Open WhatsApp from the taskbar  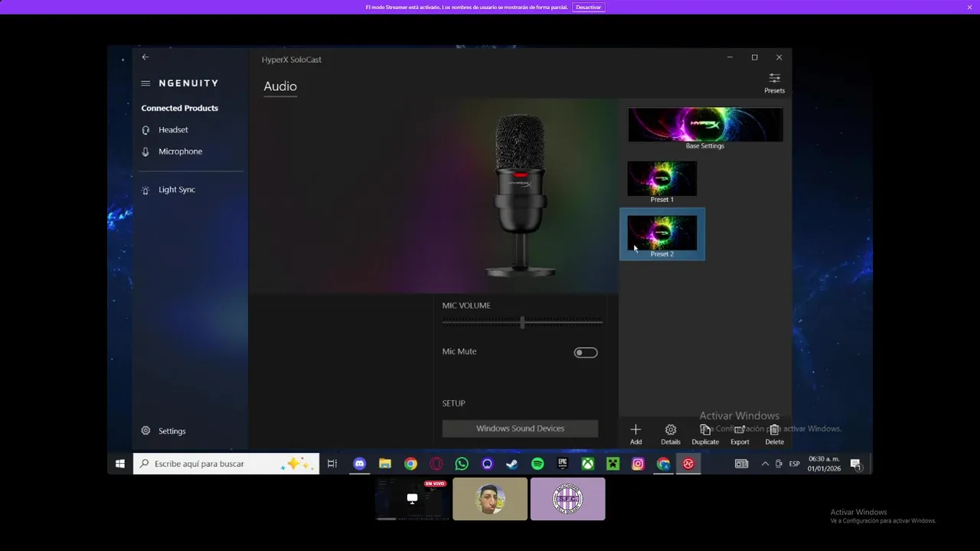462,464
